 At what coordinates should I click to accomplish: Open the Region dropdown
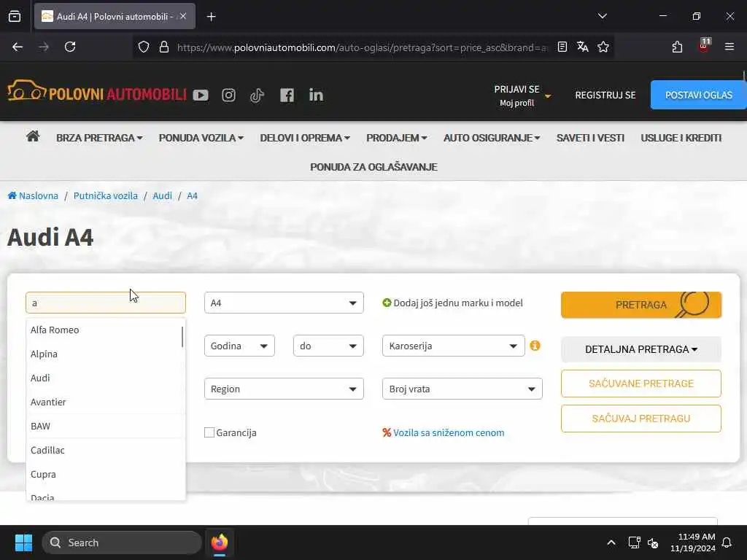click(x=284, y=389)
